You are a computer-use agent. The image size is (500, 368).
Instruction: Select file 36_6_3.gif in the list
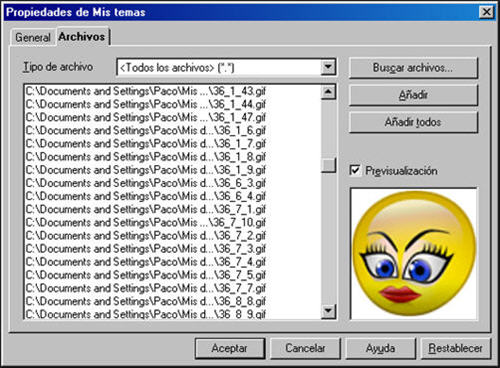coord(173,183)
